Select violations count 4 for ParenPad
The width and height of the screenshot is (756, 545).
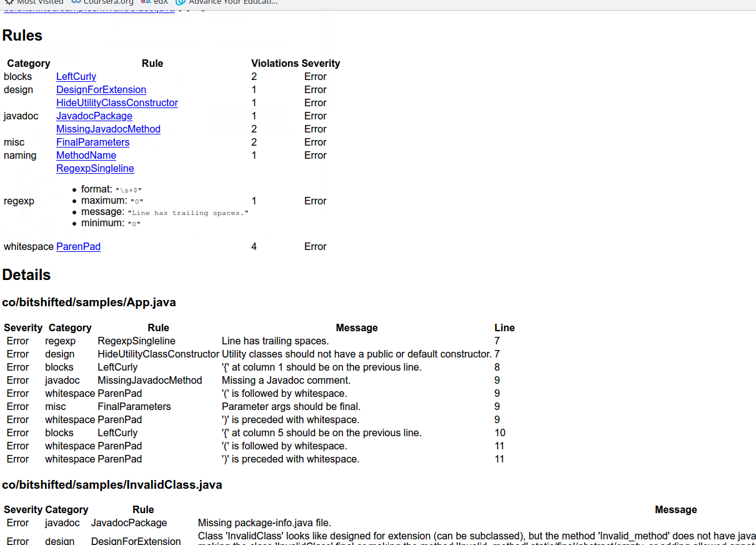tap(254, 246)
